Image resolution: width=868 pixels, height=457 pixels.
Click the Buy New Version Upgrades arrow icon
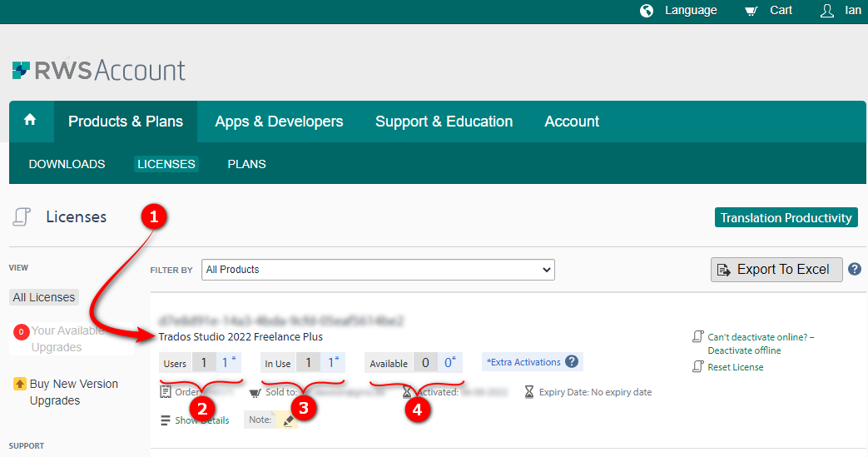pyautogui.click(x=20, y=384)
